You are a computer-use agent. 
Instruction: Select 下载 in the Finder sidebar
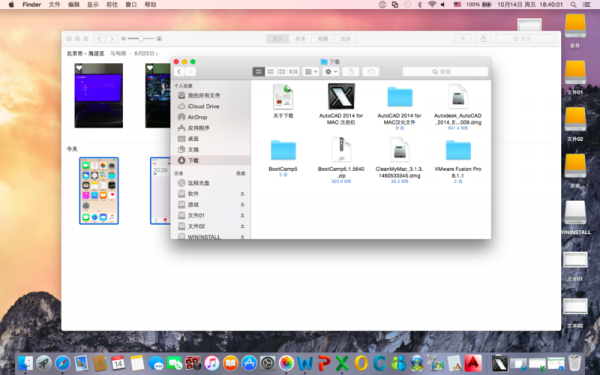coord(210,160)
